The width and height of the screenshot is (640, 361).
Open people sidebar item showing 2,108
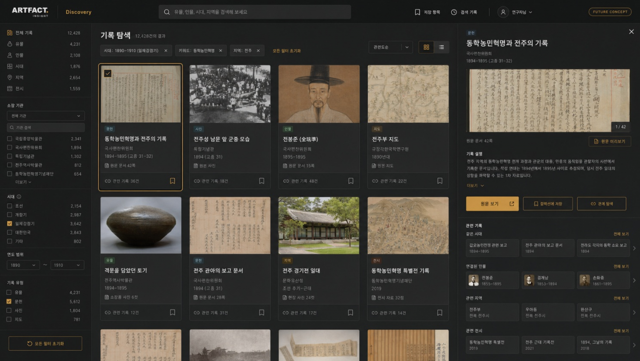click(44, 55)
